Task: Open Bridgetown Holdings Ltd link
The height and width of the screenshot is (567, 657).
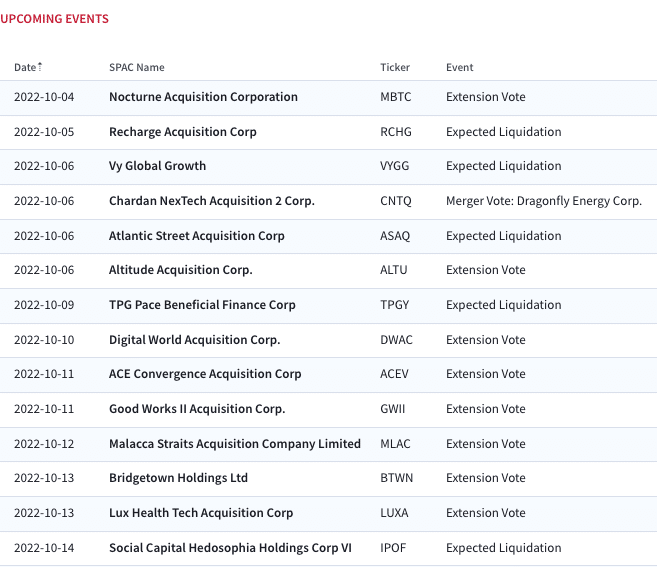Action: click(178, 478)
